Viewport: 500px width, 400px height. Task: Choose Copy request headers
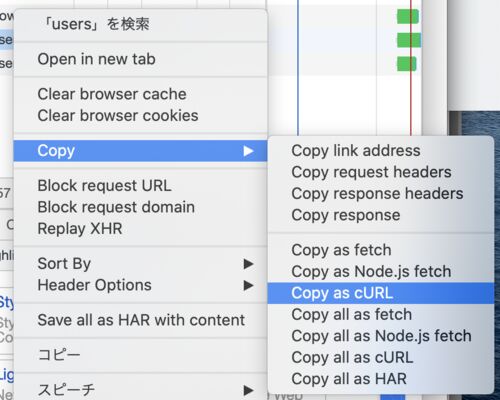tap(381, 172)
